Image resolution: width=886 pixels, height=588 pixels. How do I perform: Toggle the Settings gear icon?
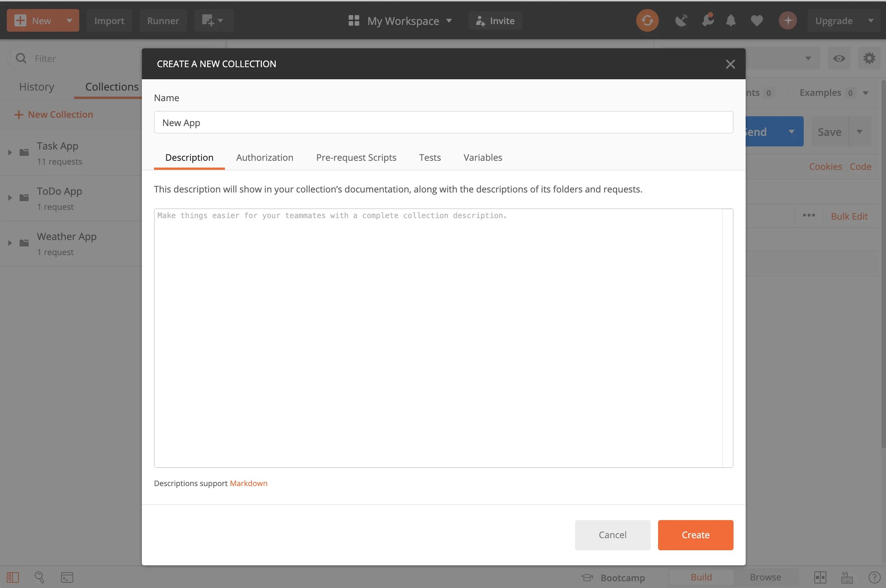point(869,58)
